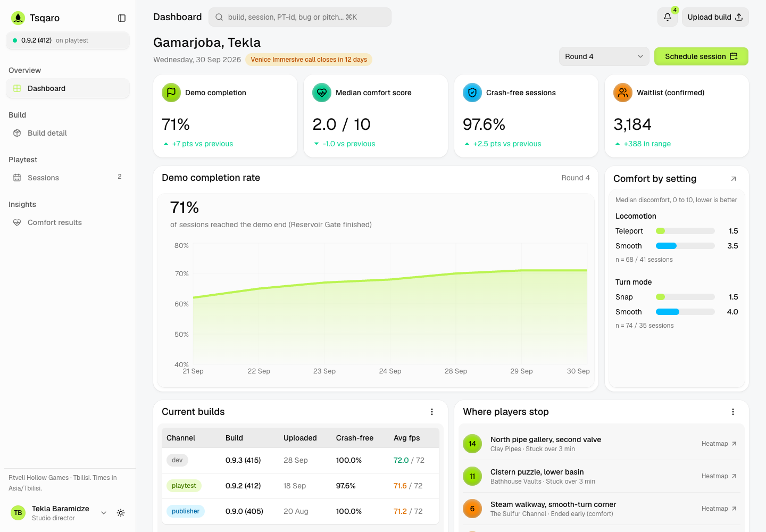Select the playtest channel tag

(x=184, y=486)
